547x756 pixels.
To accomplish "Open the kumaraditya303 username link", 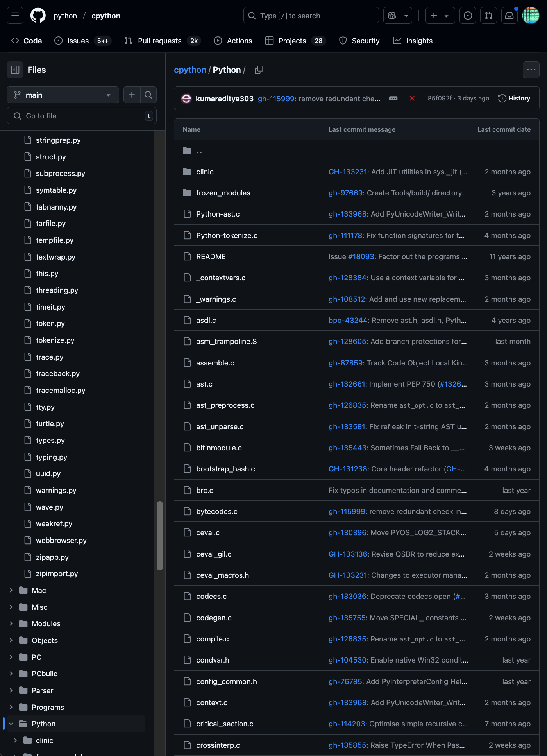I will click(225, 99).
